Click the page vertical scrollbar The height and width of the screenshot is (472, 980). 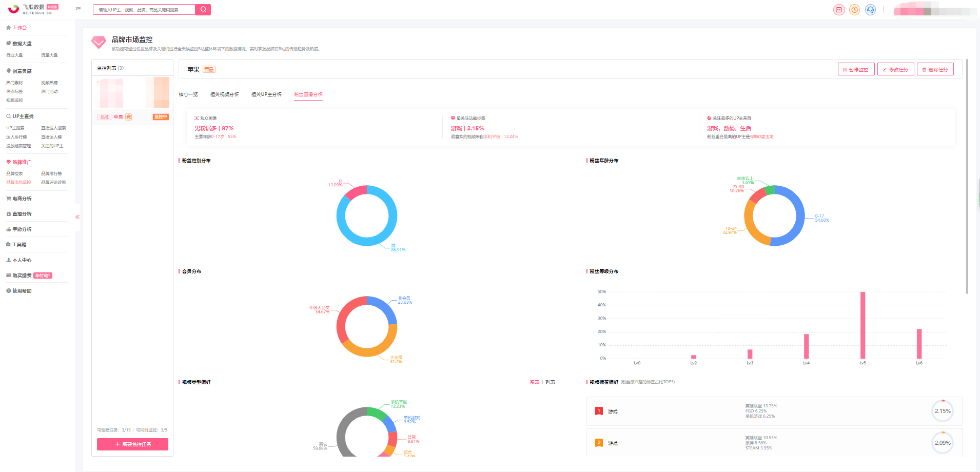pyautogui.click(x=967, y=176)
